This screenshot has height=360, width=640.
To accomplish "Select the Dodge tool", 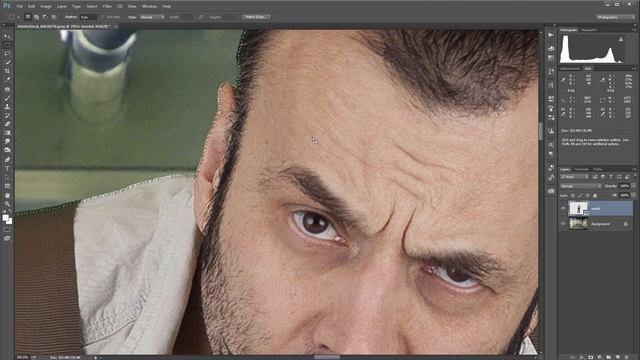I will tap(7, 150).
